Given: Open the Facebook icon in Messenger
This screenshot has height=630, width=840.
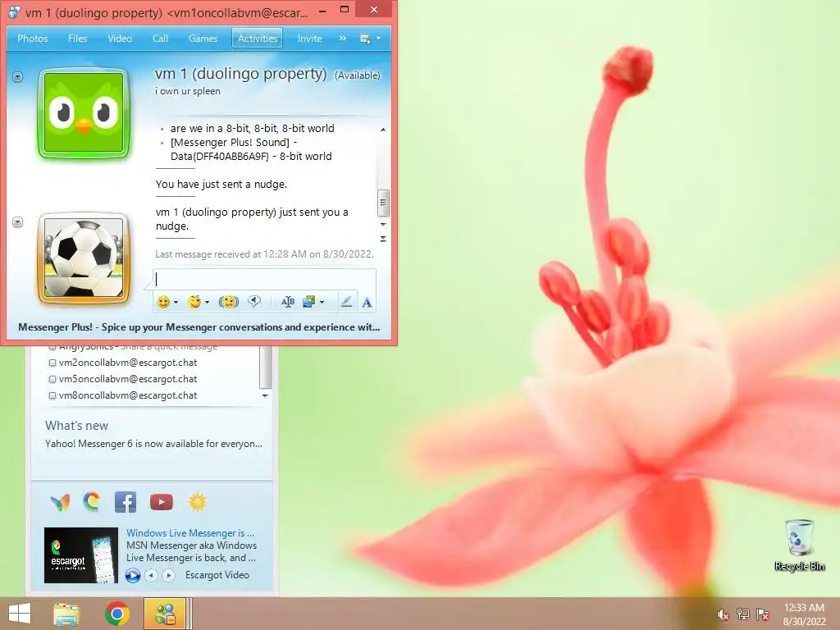Looking at the screenshot, I should pyautogui.click(x=126, y=502).
